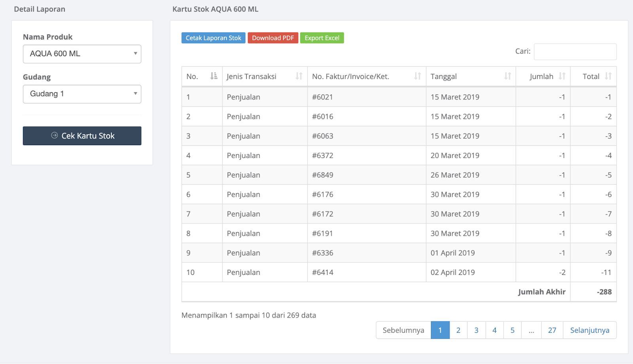Click the -2 Jumlah value for #6414
This screenshot has height=364, width=633.
pyautogui.click(x=562, y=272)
